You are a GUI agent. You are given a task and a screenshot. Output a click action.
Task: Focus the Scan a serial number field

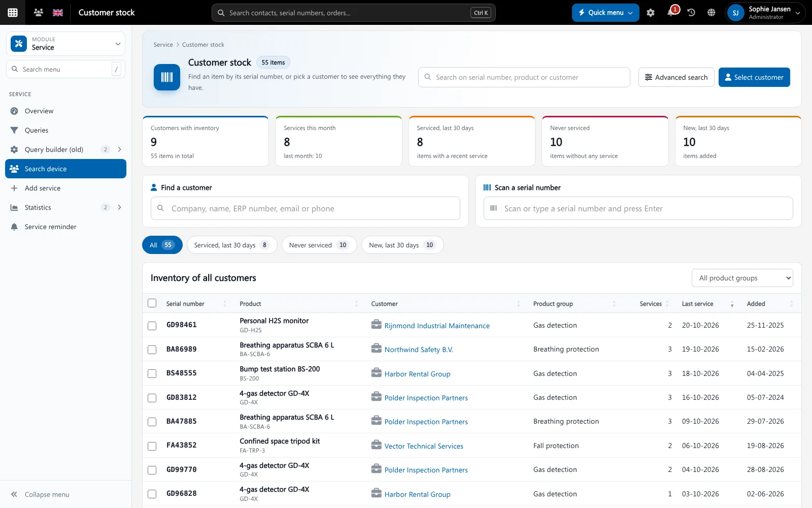click(638, 208)
